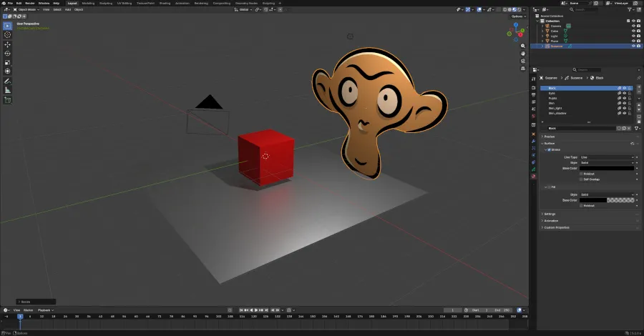644x336 pixels.
Task: Select the Cursor tool in the toolbar
Action: [8, 34]
